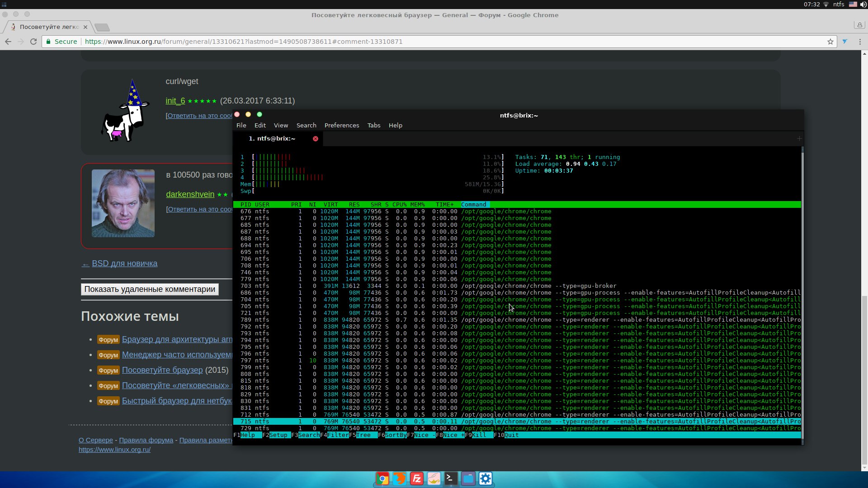Image resolution: width=868 pixels, height=488 pixels.
Task: Click F7 Nice - in htop footer
Action: [421, 435]
